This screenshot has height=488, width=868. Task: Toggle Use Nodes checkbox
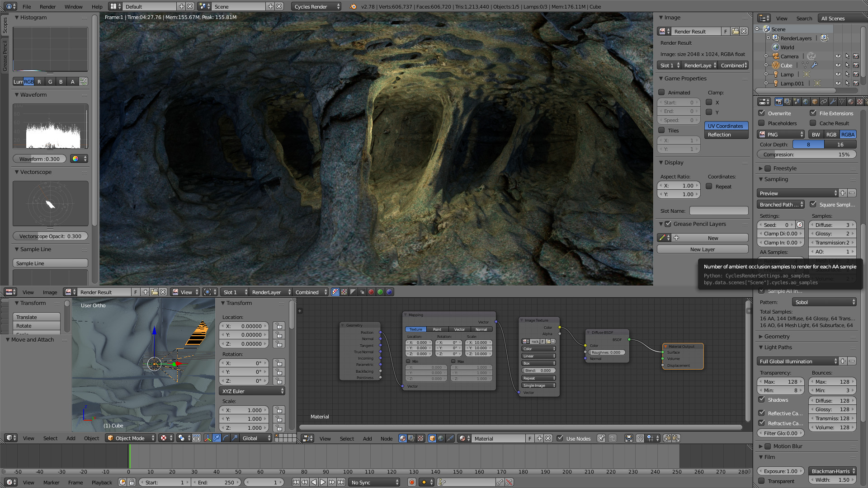pos(560,438)
